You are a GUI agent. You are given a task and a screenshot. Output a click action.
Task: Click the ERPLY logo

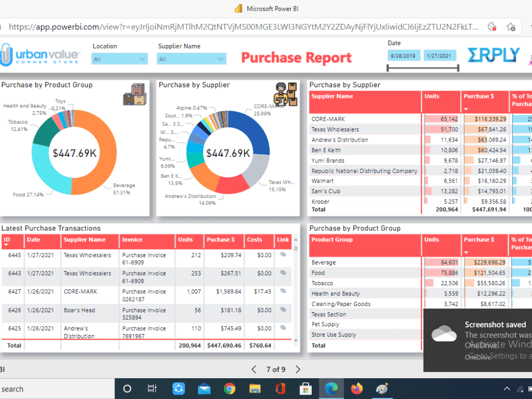click(x=493, y=55)
